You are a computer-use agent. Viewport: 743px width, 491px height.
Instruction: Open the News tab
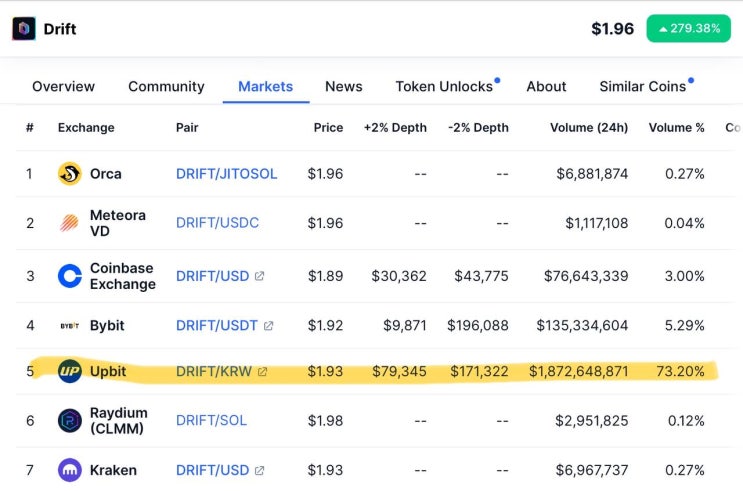click(344, 86)
